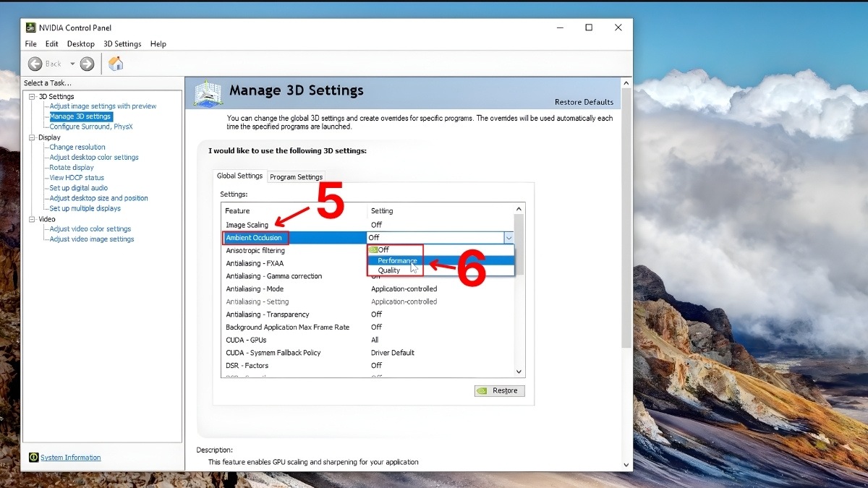Select the Image Scaling feature row

(367, 225)
